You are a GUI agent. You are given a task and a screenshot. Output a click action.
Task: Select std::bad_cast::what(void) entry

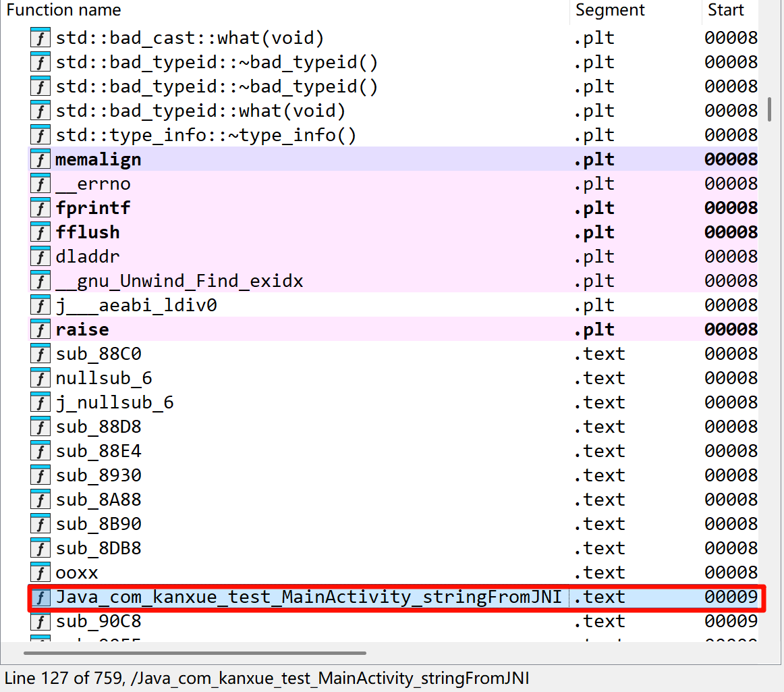click(x=190, y=38)
